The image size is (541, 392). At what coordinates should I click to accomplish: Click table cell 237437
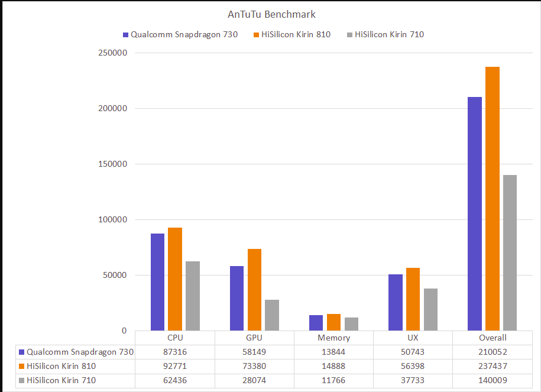point(493,366)
